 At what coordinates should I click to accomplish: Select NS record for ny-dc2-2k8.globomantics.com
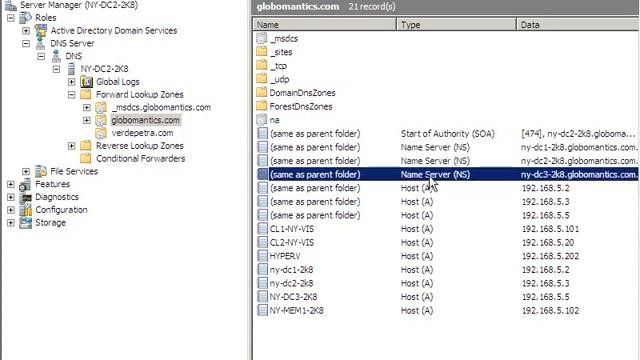[447, 161]
